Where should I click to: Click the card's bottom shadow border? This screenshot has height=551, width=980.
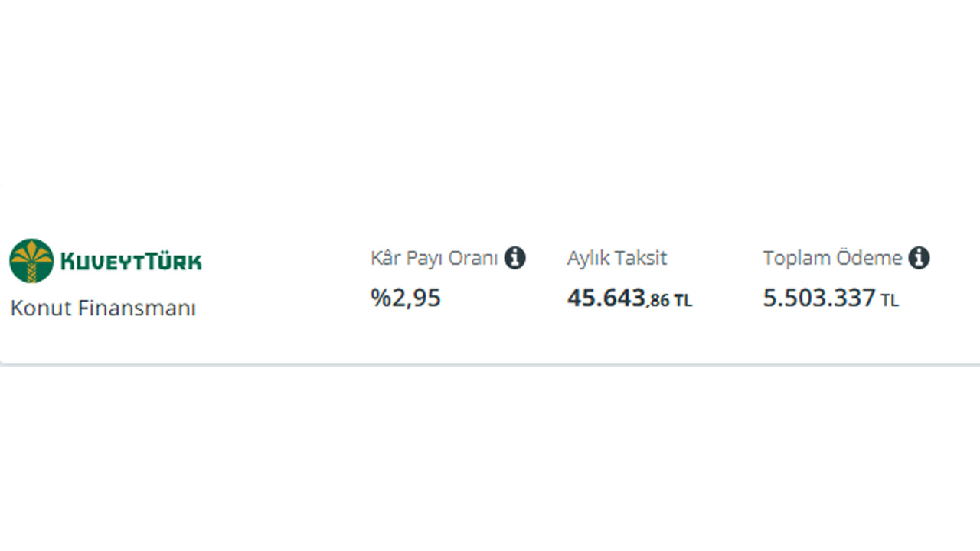click(x=490, y=364)
